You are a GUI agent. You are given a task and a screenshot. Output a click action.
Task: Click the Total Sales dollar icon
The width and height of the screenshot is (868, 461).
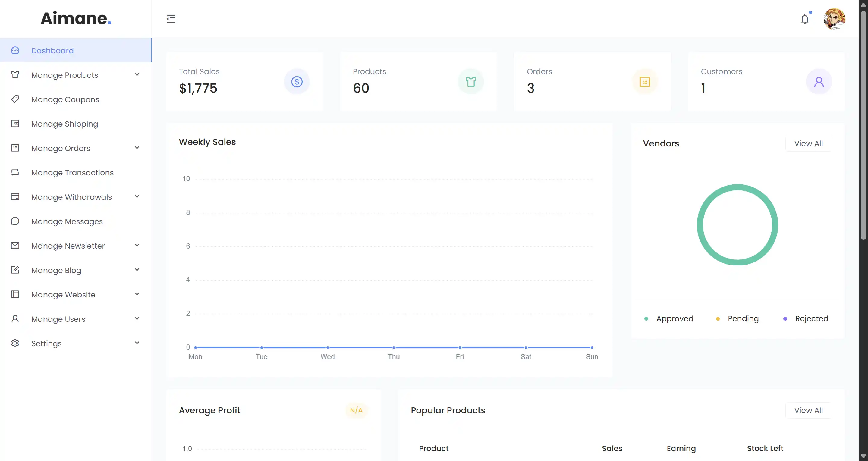pyautogui.click(x=297, y=82)
